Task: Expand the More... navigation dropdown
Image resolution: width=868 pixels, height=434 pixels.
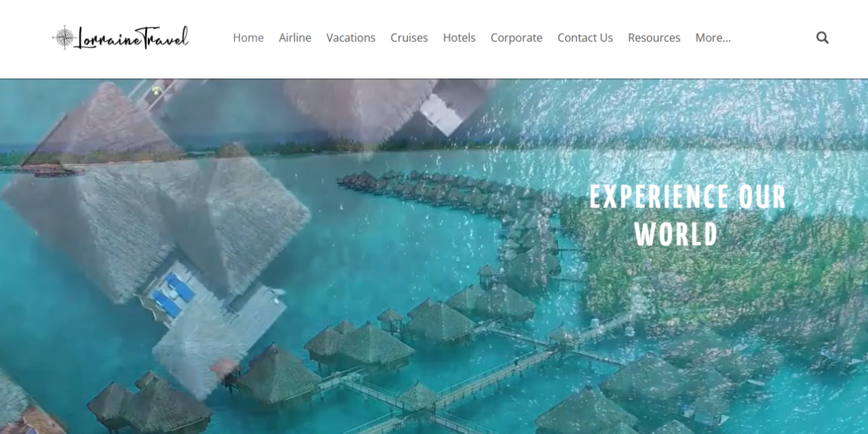Action: pyautogui.click(x=713, y=38)
